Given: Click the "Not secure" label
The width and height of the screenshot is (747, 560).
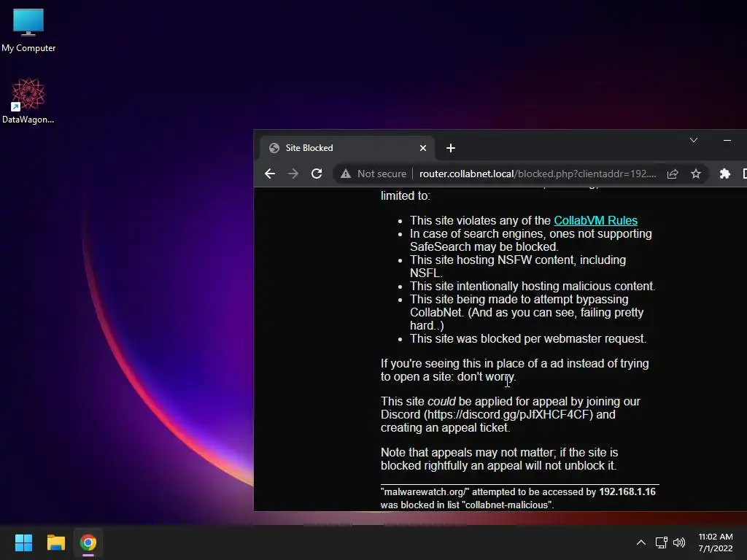Looking at the screenshot, I should point(382,174).
